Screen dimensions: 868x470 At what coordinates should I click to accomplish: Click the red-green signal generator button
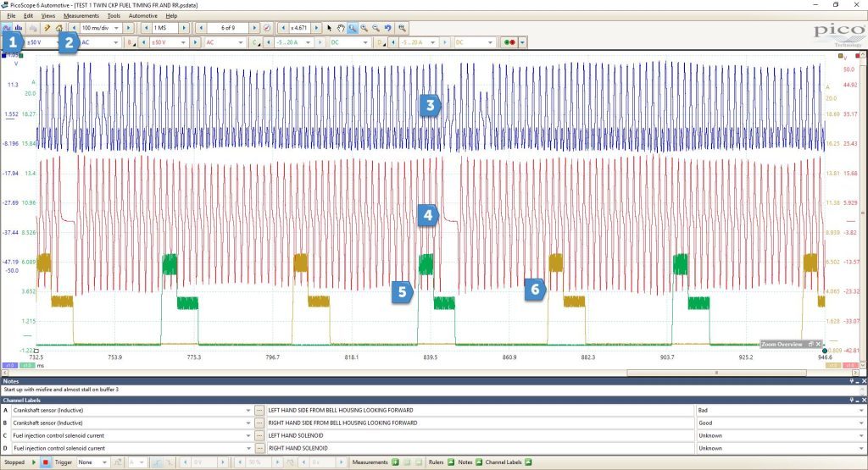[x=509, y=42]
